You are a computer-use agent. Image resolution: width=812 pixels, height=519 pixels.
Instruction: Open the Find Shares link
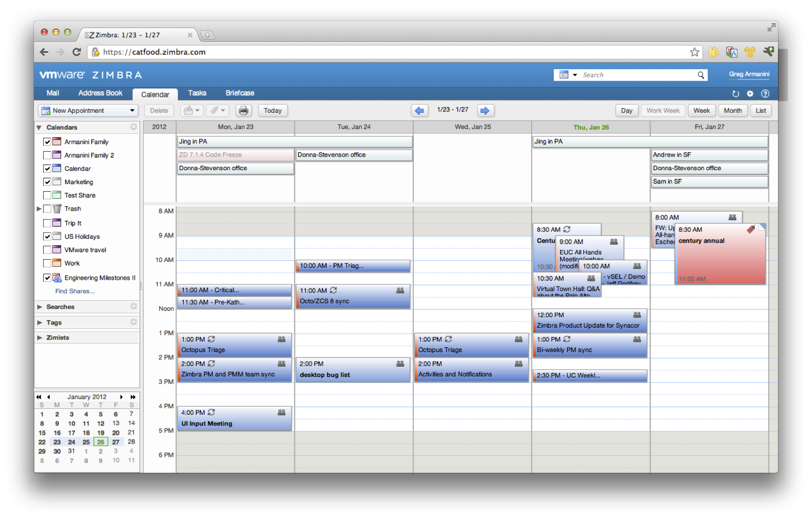click(x=75, y=291)
